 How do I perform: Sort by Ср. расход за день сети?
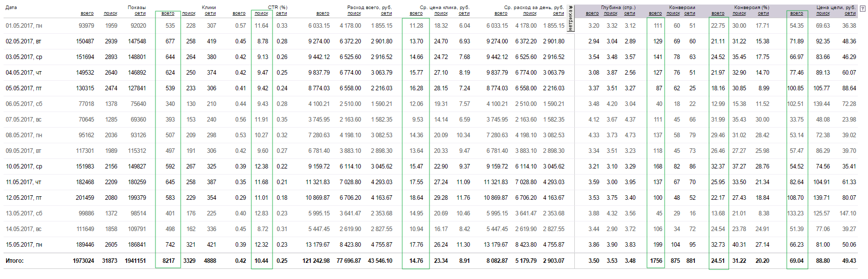559,14
